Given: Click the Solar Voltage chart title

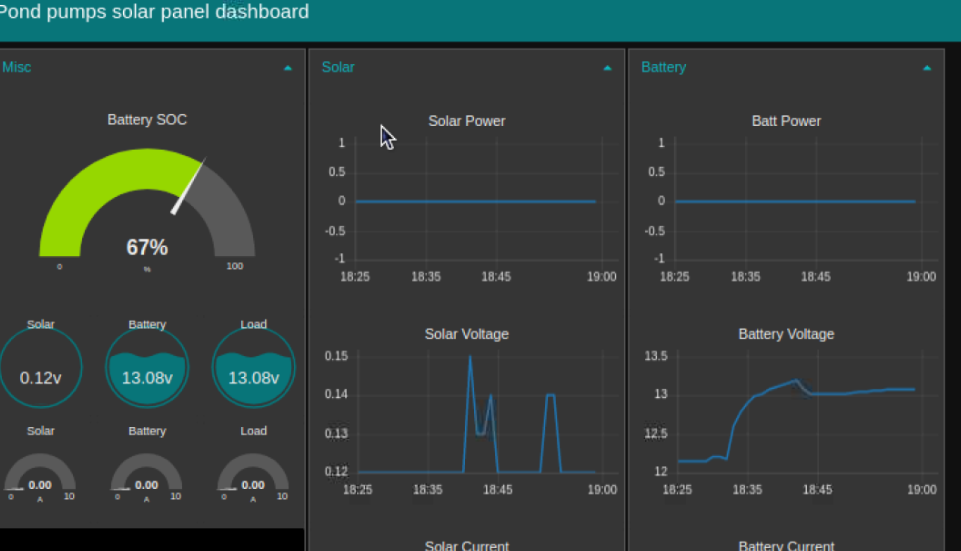Looking at the screenshot, I should pos(467,334).
